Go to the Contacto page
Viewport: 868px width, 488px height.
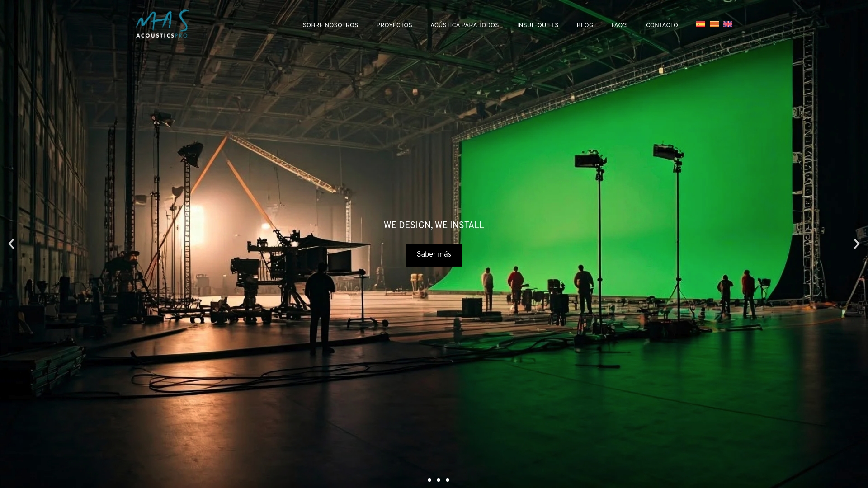coord(662,25)
